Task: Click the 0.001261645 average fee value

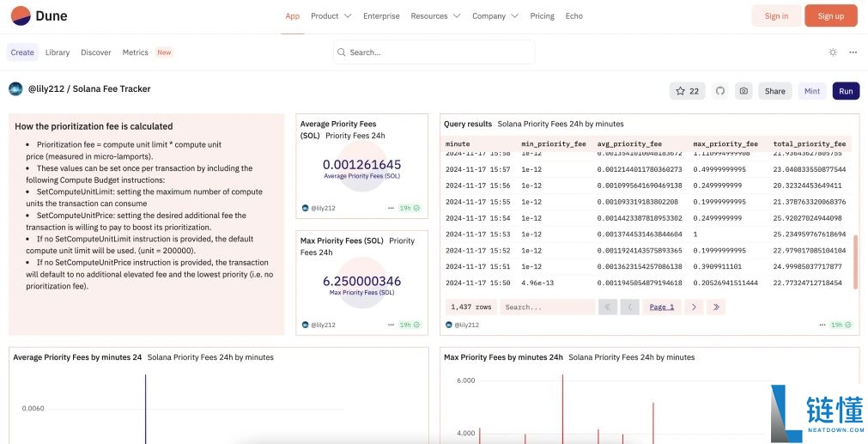Action: point(361,164)
